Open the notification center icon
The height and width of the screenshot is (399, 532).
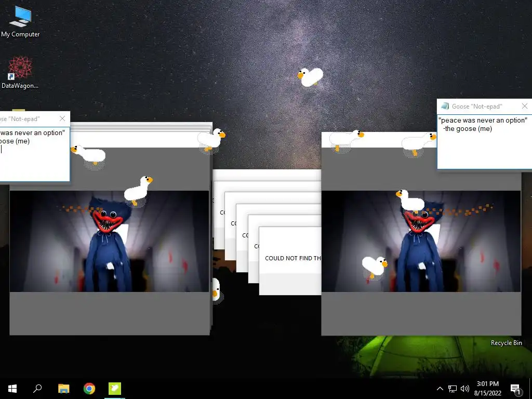point(515,389)
